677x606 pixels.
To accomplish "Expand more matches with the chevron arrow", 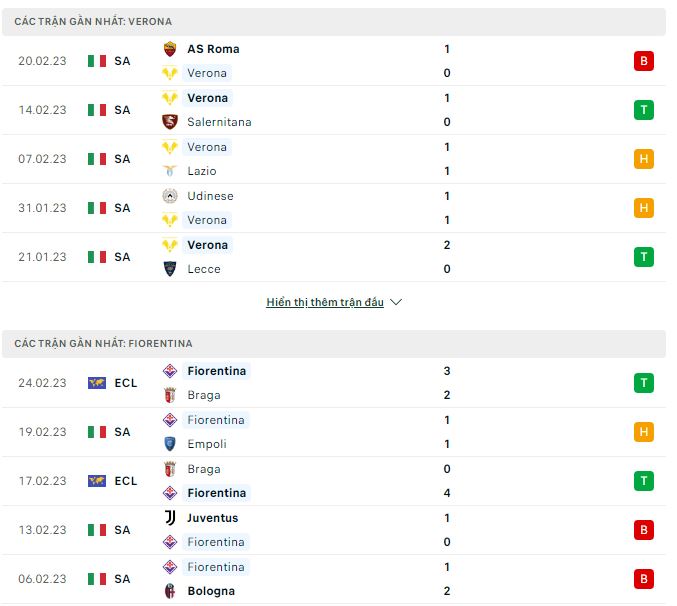I will click(396, 302).
